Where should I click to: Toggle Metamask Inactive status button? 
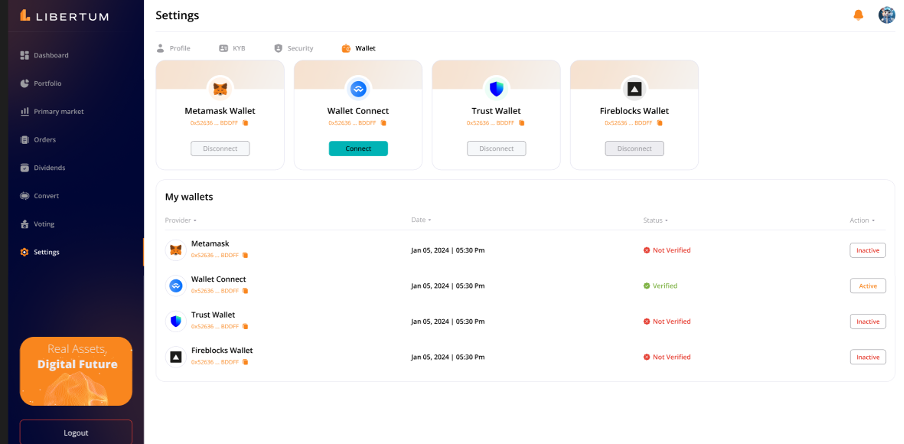(x=867, y=250)
